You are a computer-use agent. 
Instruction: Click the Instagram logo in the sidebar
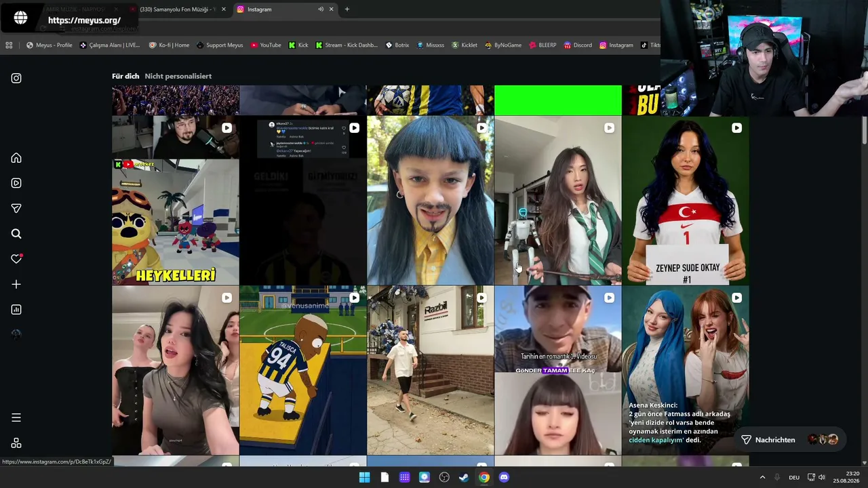pyautogui.click(x=16, y=78)
